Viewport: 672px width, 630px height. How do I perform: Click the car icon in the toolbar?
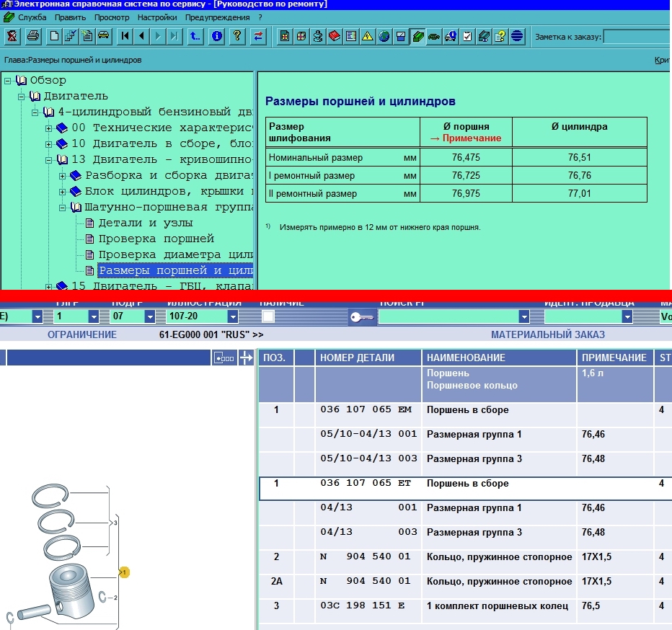103,36
